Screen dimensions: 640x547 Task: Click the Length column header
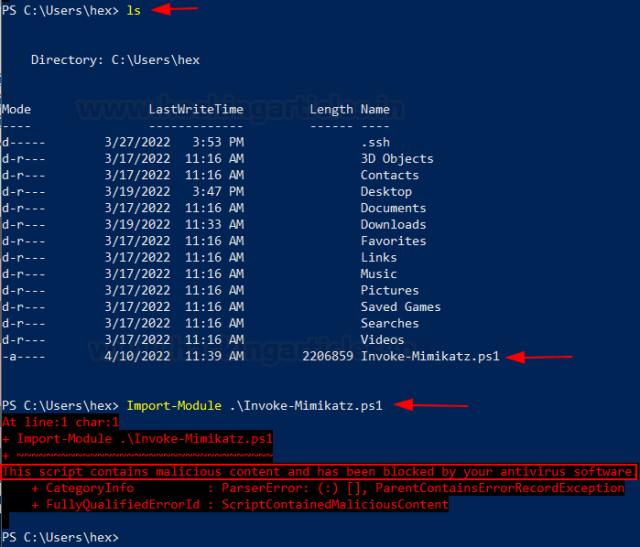click(331, 109)
